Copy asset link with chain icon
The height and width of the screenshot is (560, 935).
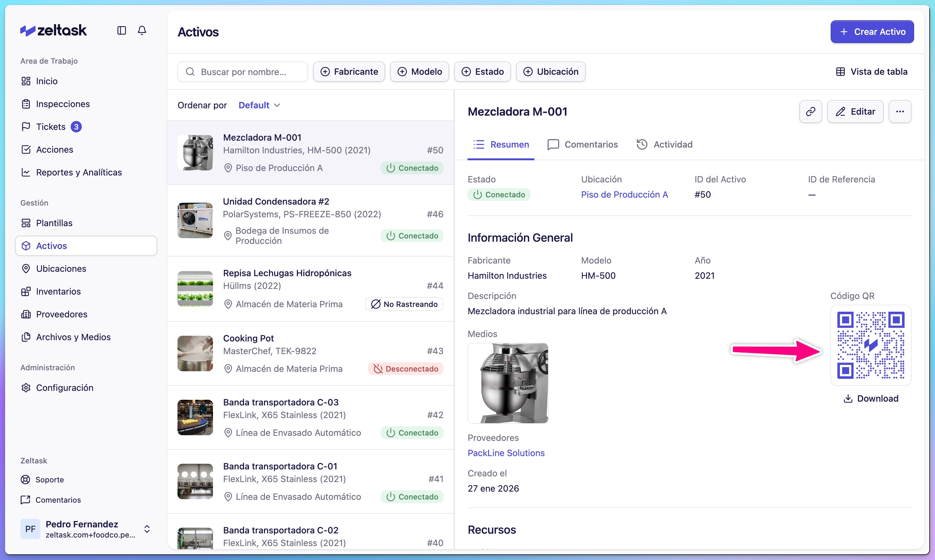pos(810,111)
